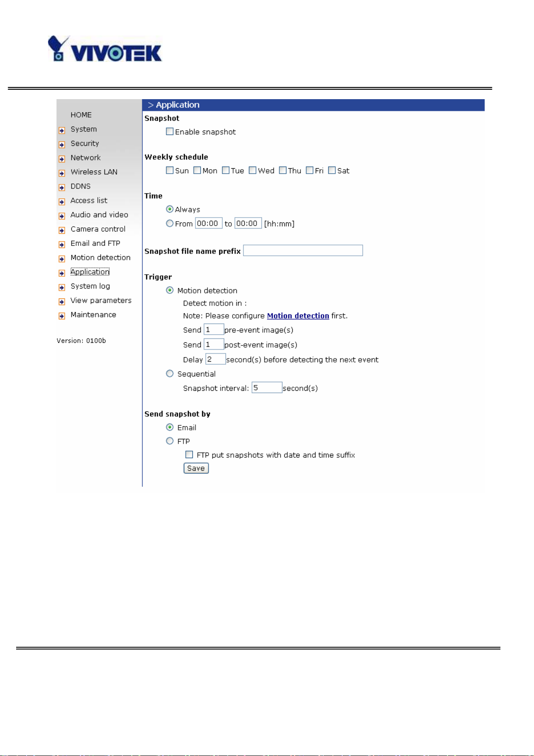
Task: Click the arrow icon beside Network
Action: click(x=62, y=159)
